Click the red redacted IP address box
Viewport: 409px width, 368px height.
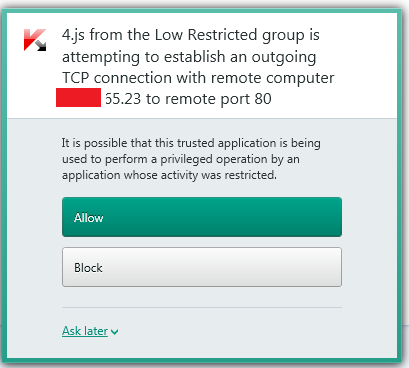coord(78,97)
